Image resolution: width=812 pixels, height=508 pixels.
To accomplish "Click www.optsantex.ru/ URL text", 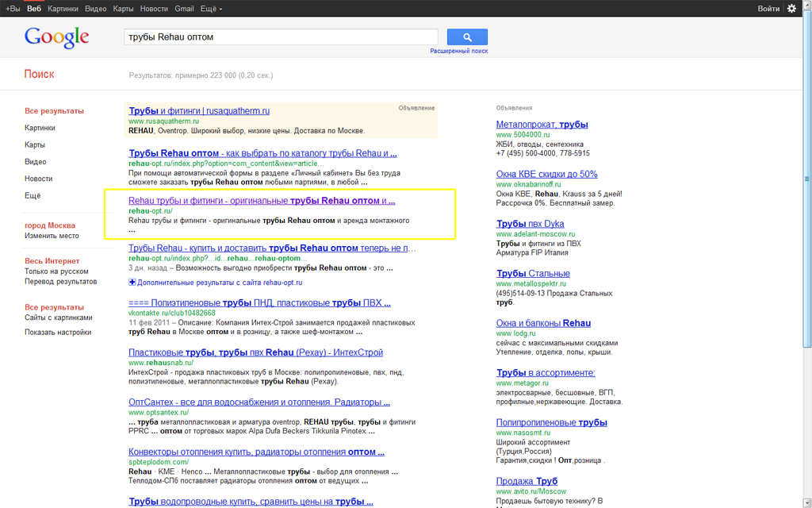I will point(159,412).
